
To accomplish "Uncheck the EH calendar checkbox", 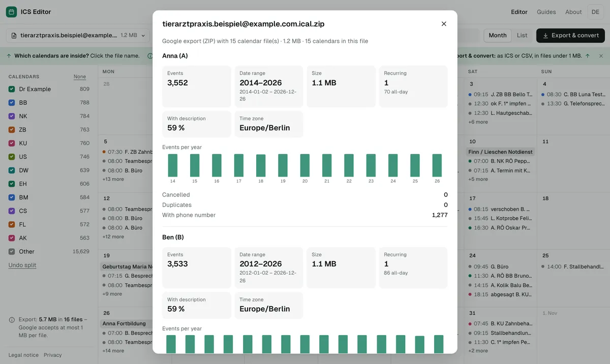I will coord(12,184).
